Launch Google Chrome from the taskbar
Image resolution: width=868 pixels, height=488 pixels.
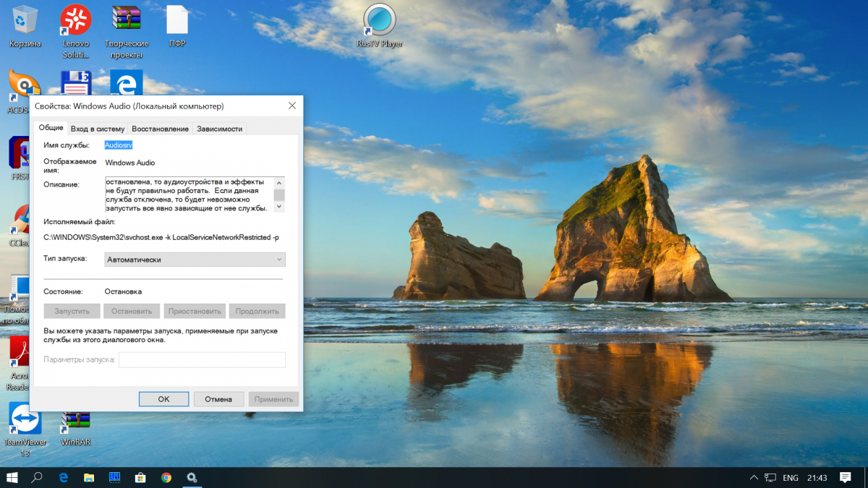pyautogui.click(x=166, y=477)
